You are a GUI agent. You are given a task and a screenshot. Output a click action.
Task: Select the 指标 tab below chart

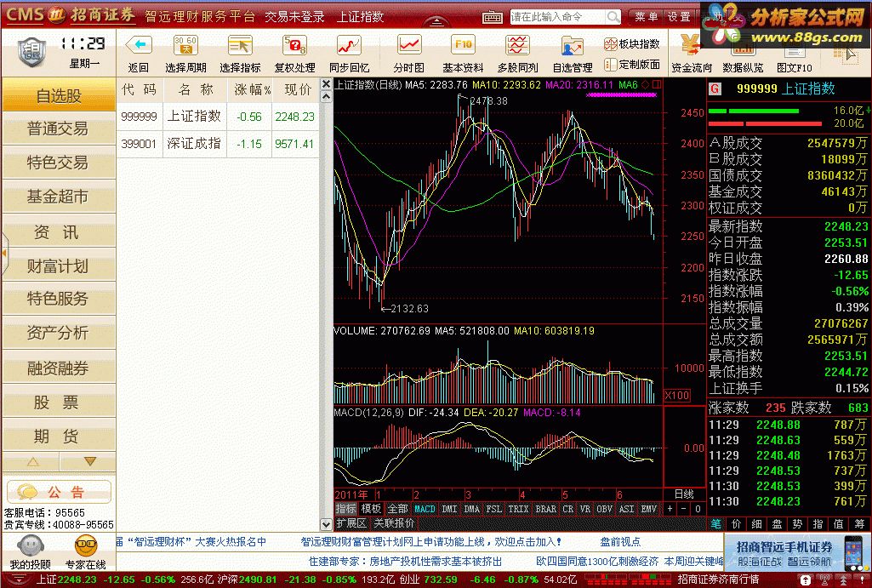345,509
